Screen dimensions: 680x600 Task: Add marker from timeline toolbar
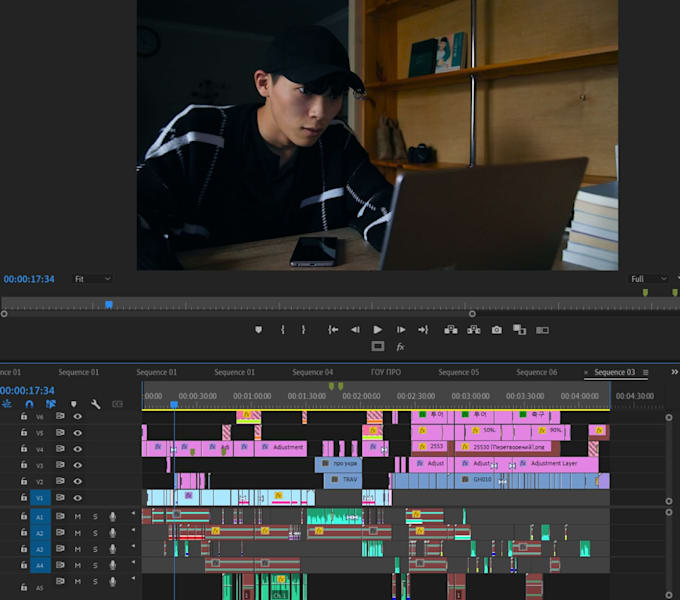[74, 404]
